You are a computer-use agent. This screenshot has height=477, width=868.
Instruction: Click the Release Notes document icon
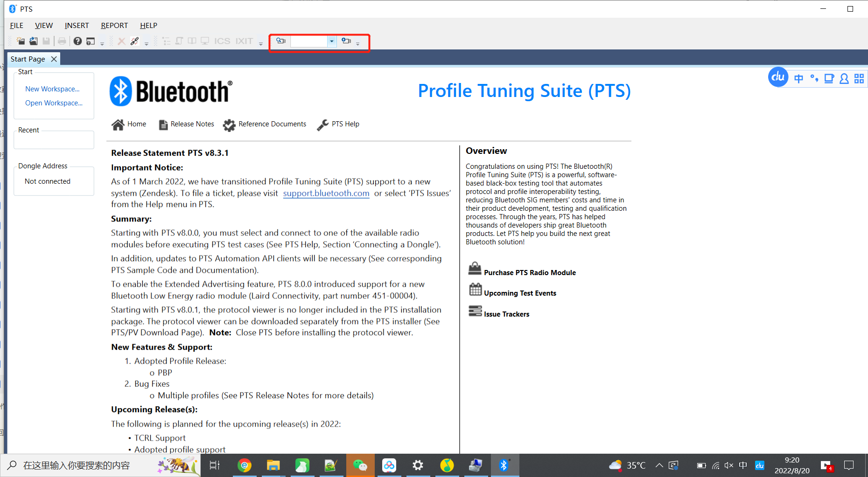(x=163, y=125)
